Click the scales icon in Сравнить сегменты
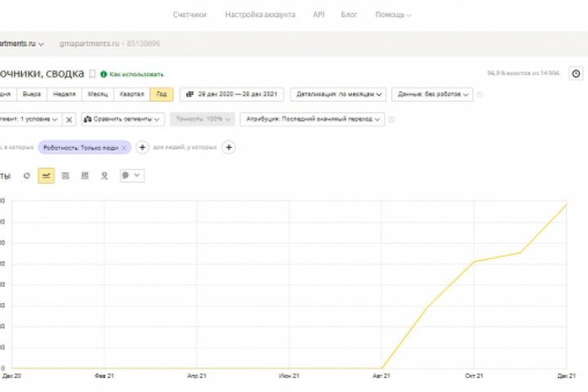This screenshot has height=392, width=588. [87, 119]
